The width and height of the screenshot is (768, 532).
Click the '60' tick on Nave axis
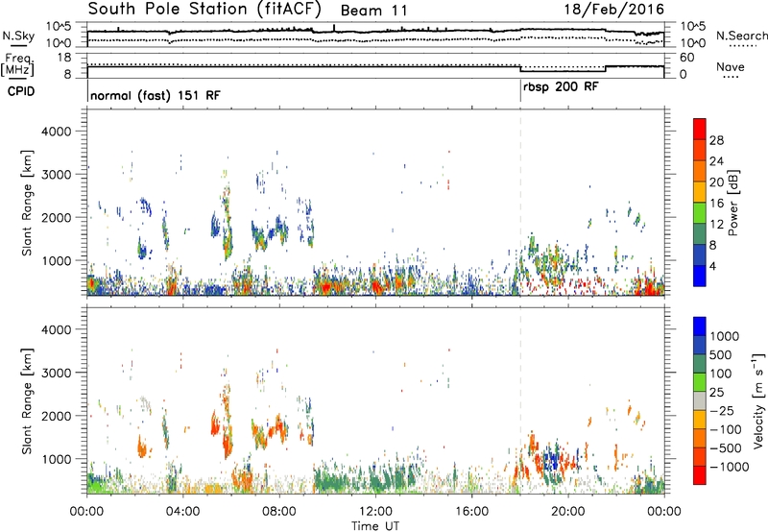pos(687,58)
